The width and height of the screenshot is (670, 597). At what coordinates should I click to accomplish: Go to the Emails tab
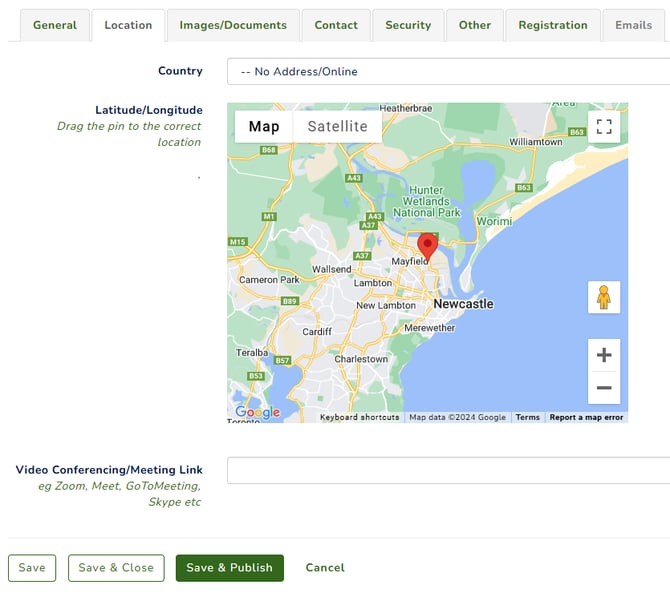(634, 25)
